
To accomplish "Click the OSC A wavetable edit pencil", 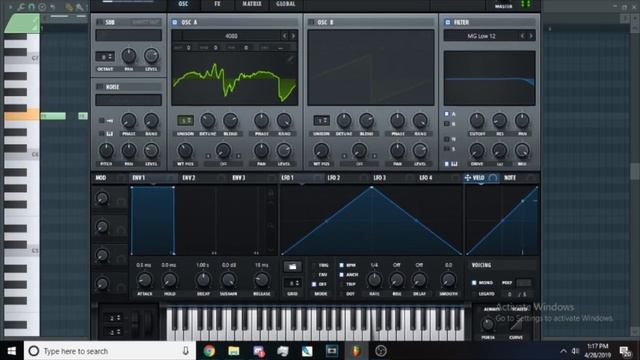I will pos(290,60).
